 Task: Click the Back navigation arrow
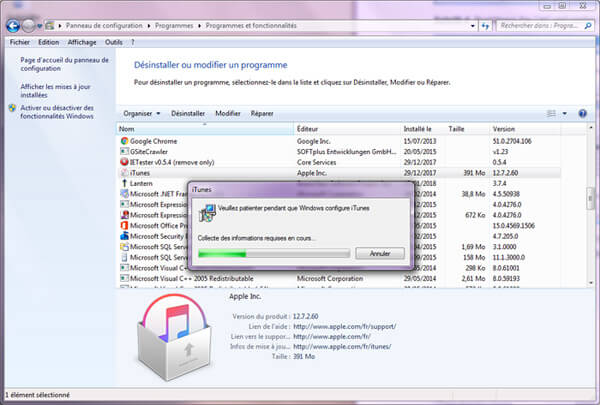13,26
